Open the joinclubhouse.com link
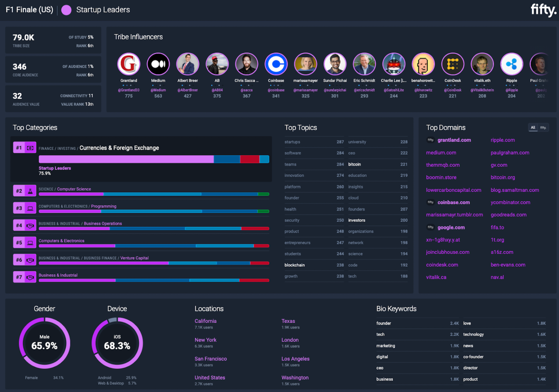Screen dimensions: 559x392 [448, 252]
